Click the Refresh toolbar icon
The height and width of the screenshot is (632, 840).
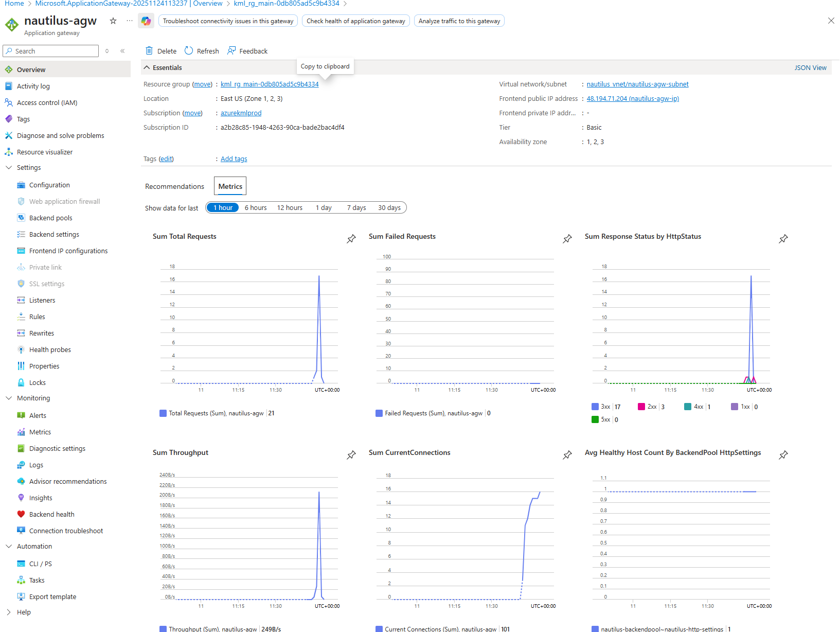[x=189, y=51]
